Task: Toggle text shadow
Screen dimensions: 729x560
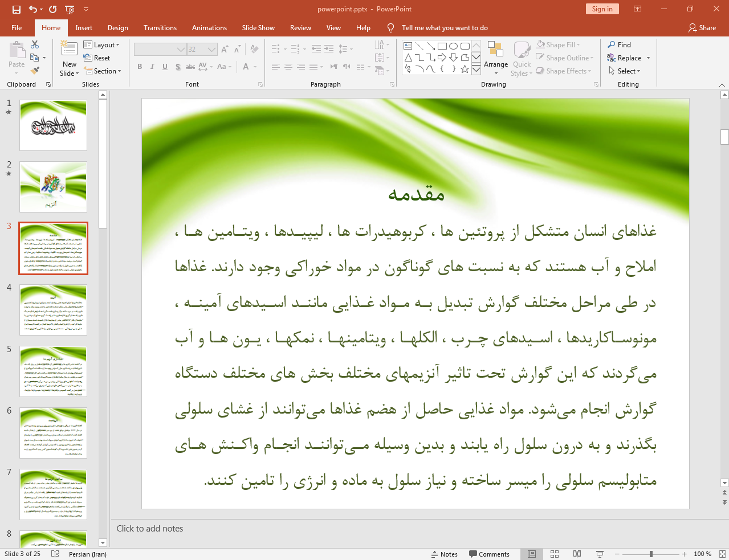Action: tap(178, 67)
